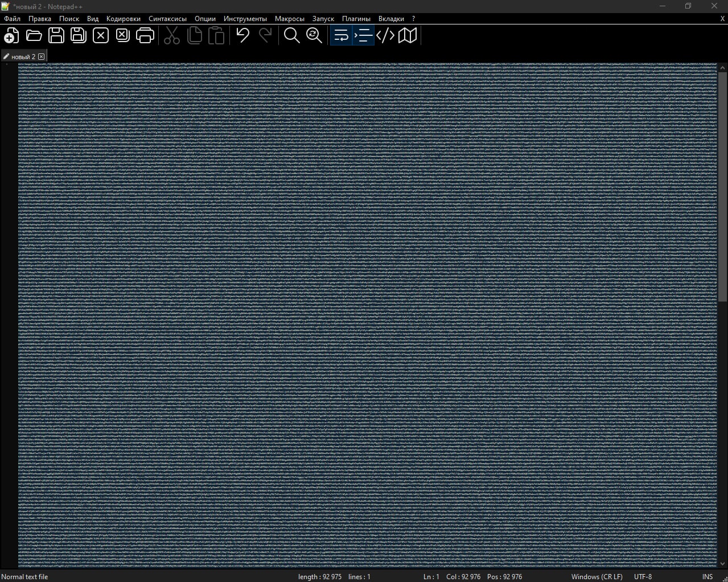Open Replace dialog via toolbar icon

coord(314,36)
